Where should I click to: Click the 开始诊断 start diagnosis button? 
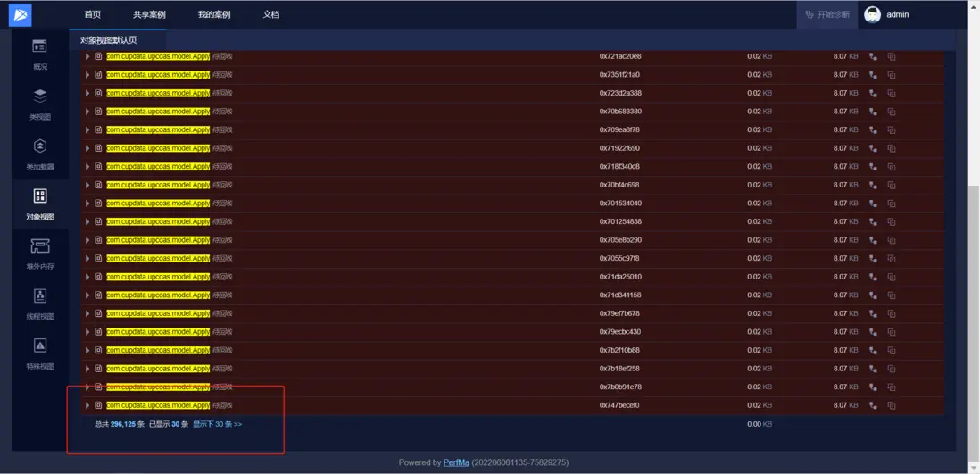[827, 14]
